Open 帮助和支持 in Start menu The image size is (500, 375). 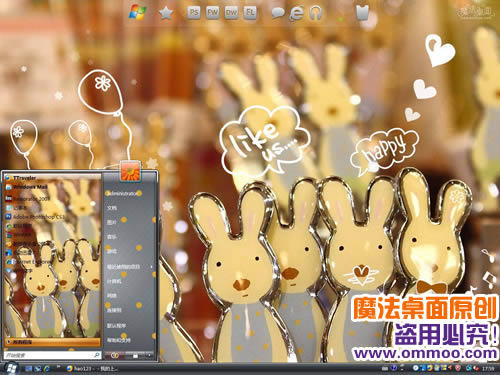click(x=119, y=340)
